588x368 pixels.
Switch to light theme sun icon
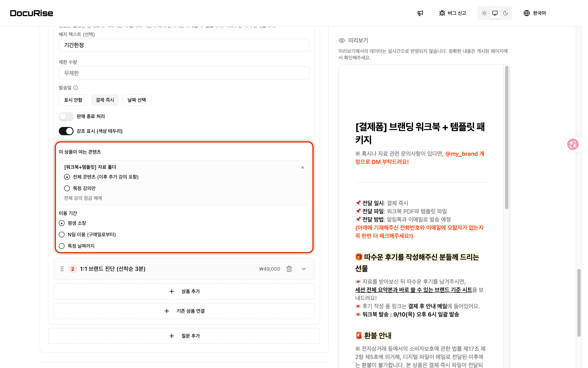pos(484,13)
